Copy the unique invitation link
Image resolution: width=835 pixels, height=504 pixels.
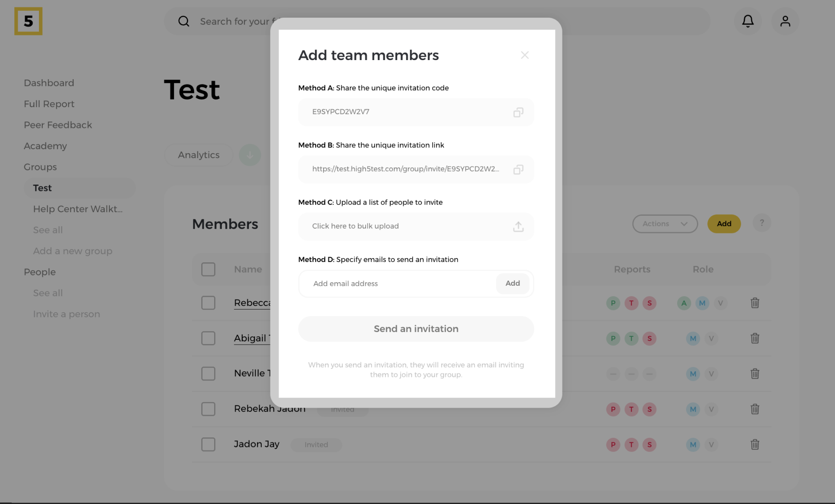(x=518, y=169)
